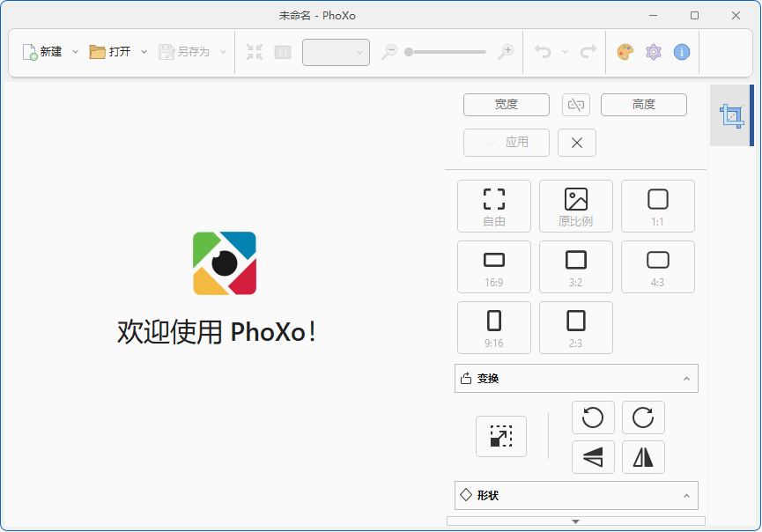
Task: Select the 3:2 crop ratio preset
Action: [576, 267]
